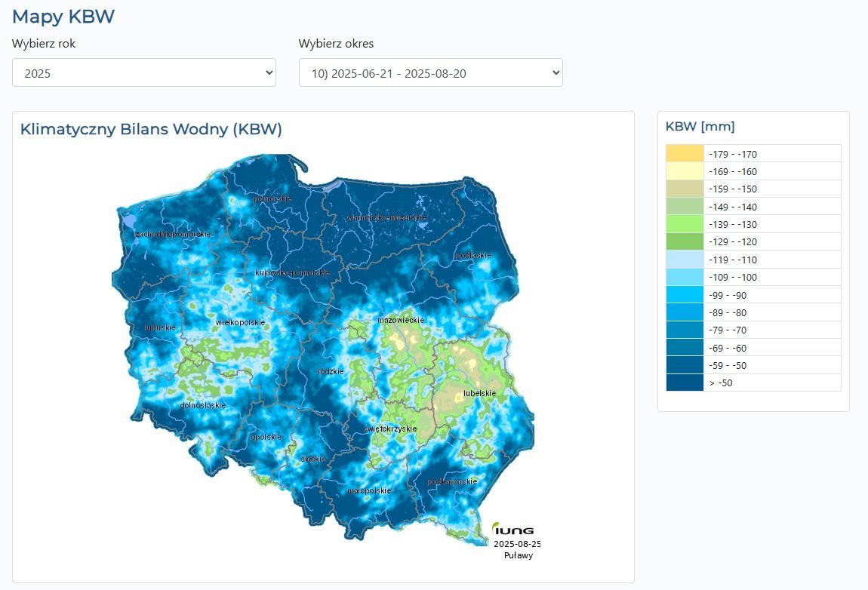Select mazowieckie voivodeship on the map
Viewport: 868px width, 590px height.
tap(401, 320)
